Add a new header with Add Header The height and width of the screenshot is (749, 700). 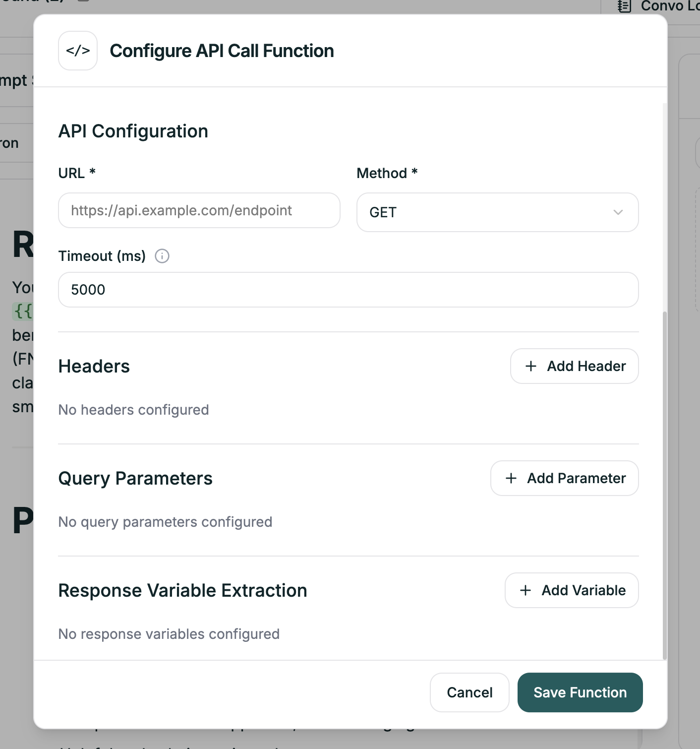click(574, 366)
